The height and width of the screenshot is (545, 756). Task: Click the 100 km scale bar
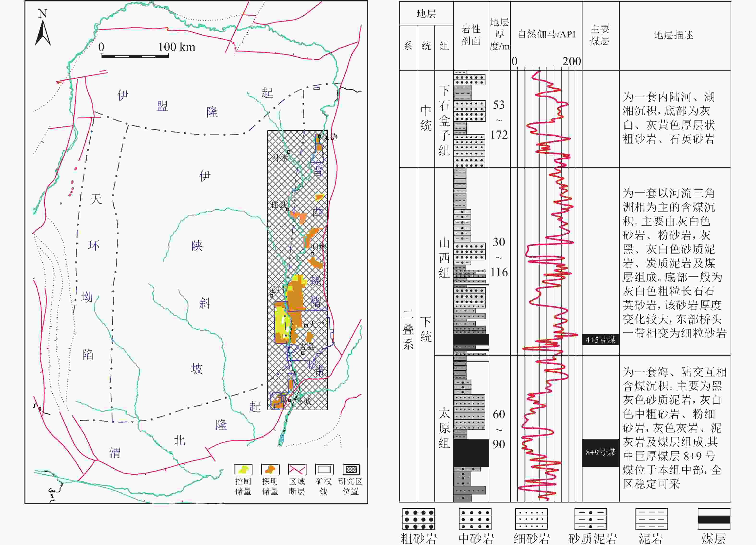pos(135,56)
